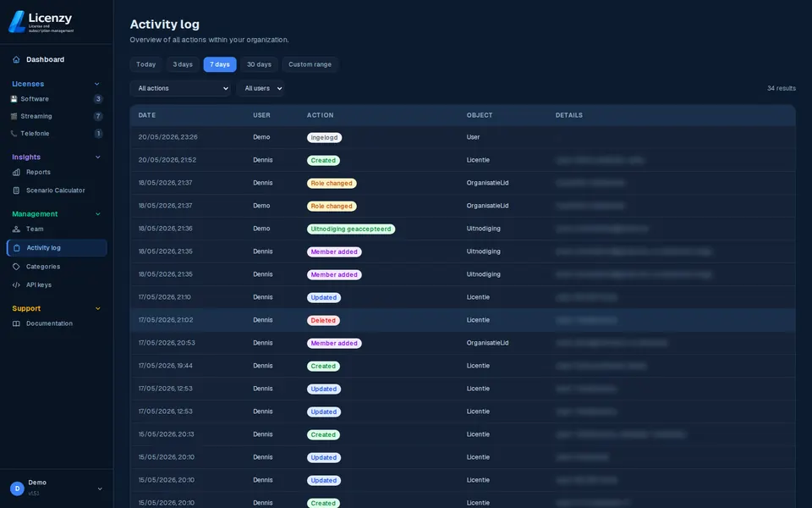Select the 7 days range tab
This screenshot has width=812, height=508.
pyautogui.click(x=220, y=64)
